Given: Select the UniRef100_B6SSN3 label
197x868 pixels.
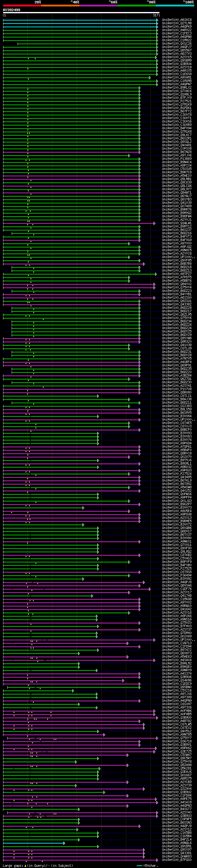Looking at the screenshot, I should 177,822.
